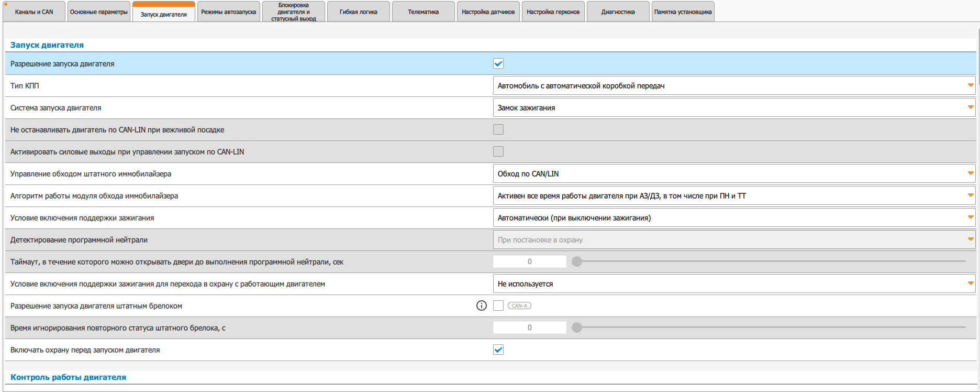This screenshot has width=980, height=392.
Task: Click the Время игнорирования брелока slider handle
Action: click(x=577, y=328)
